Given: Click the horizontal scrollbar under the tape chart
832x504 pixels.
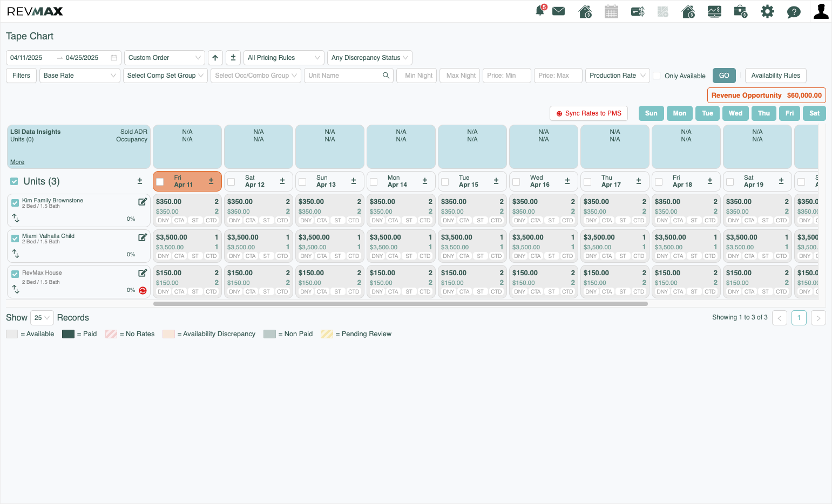Looking at the screenshot, I should pos(401,304).
